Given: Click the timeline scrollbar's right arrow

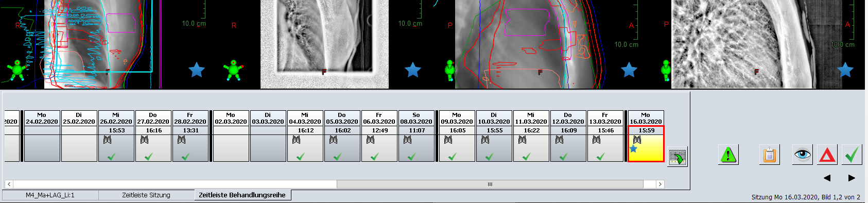Looking at the screenshot, I should tap(660, 184).
